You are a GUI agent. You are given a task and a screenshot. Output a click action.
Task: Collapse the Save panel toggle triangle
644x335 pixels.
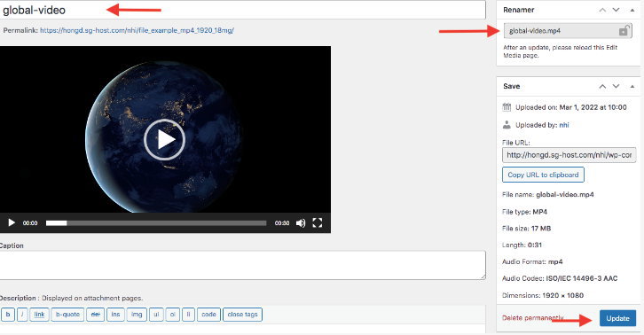point(632,86)
